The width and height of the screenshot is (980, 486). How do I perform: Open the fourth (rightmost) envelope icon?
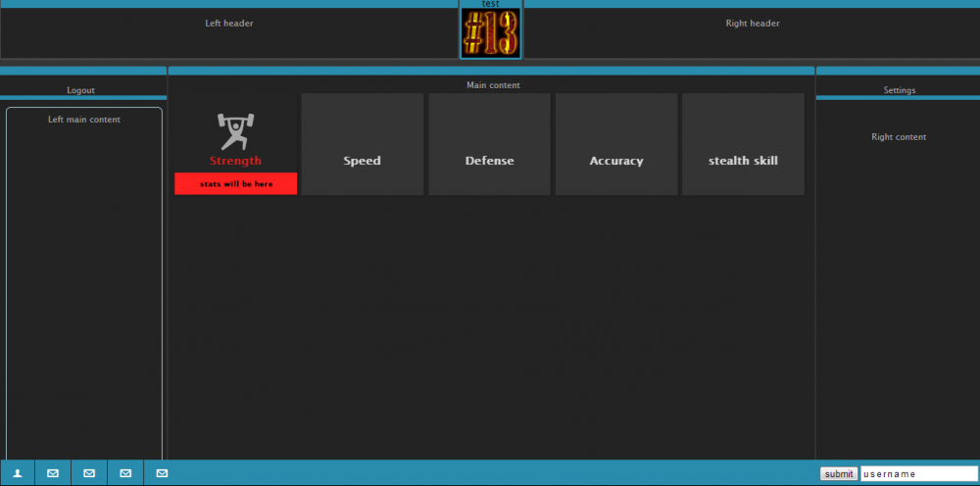(x=162, y=473)
